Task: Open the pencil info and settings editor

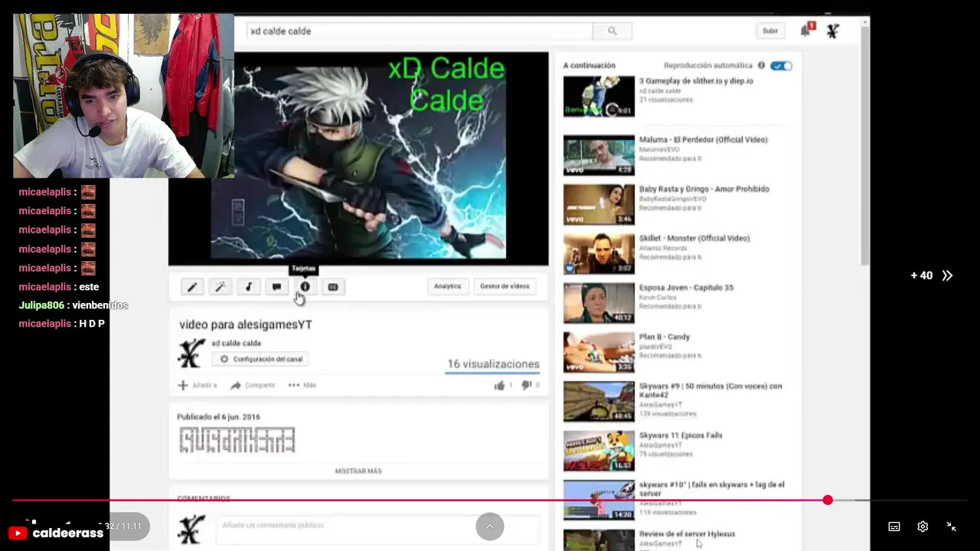Action: click(x=192, y=287)
